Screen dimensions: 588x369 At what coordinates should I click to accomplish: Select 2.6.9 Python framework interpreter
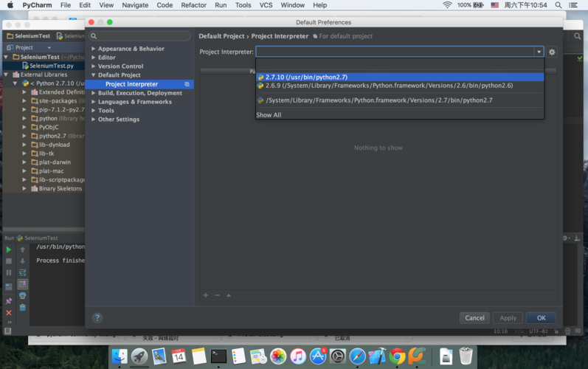click(x=400, y=86)
